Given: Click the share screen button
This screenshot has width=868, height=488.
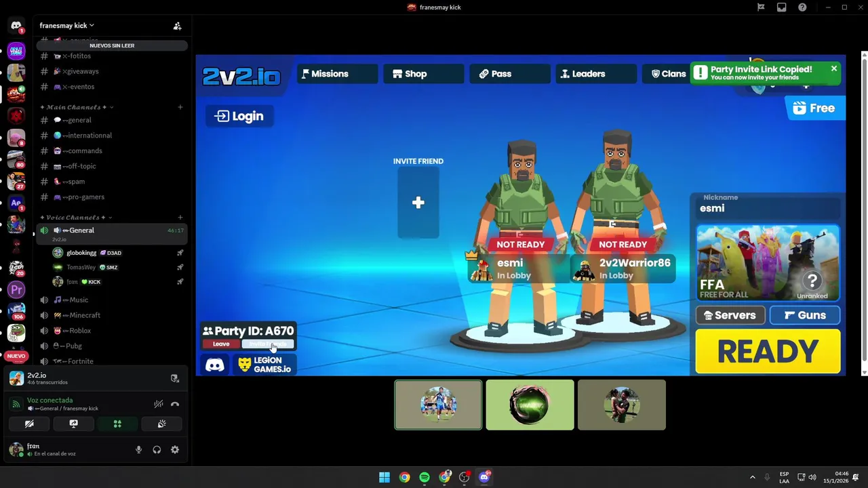Looking at the screenshot, I should tap(73, 424).
